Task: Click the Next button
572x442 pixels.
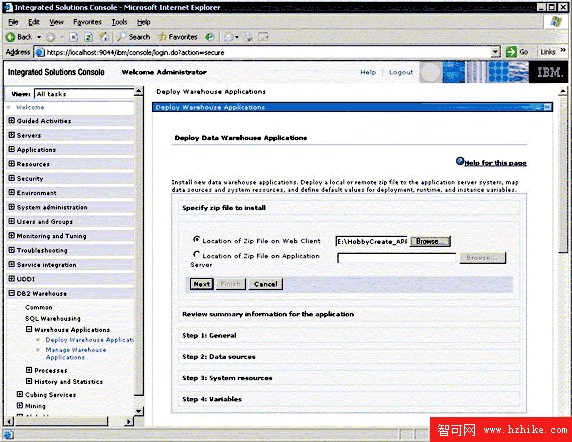Action: (202, 284)
